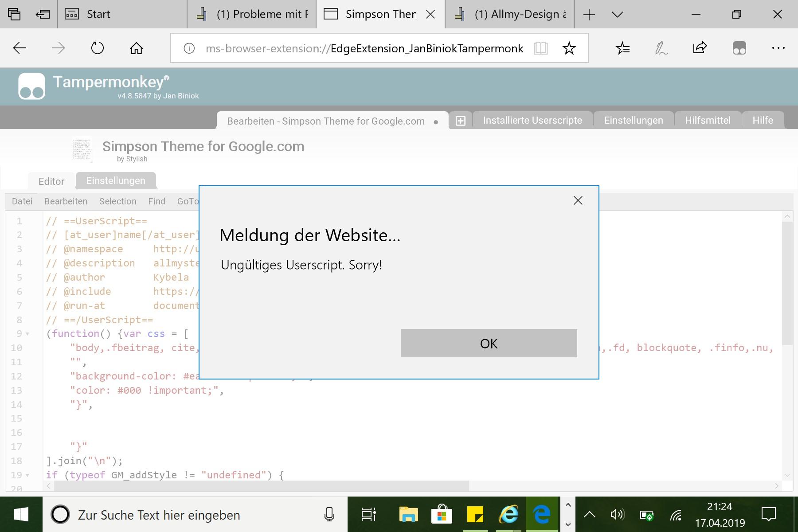798x532 pixels.
Task: Switch to Microsoft Edge in taskbar
Action: click(542, 515)
